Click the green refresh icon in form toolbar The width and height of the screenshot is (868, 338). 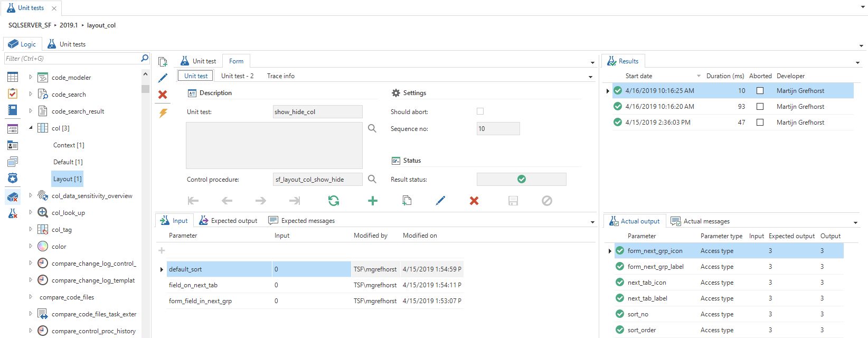point(334,201)
